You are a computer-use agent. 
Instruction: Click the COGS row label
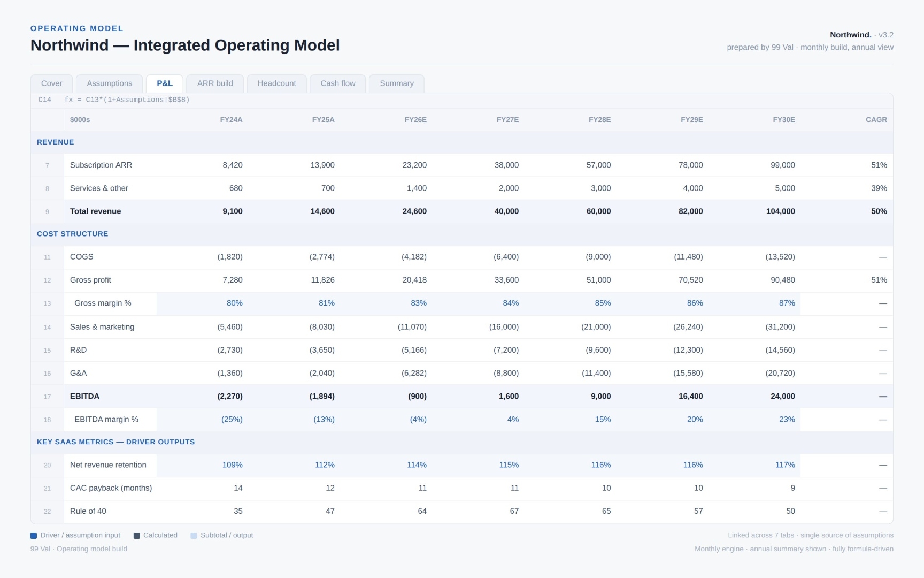click(x=81, y=257)
